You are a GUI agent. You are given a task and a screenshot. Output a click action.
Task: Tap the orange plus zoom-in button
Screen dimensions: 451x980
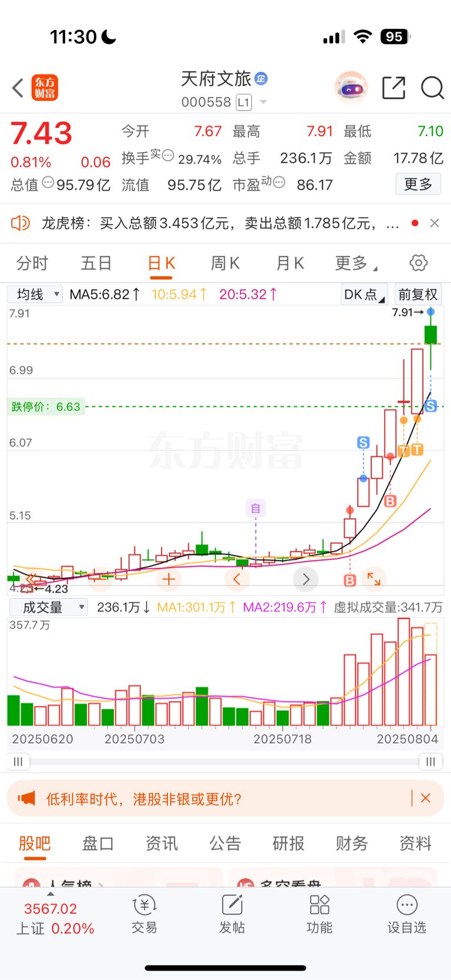coord(169,579)
